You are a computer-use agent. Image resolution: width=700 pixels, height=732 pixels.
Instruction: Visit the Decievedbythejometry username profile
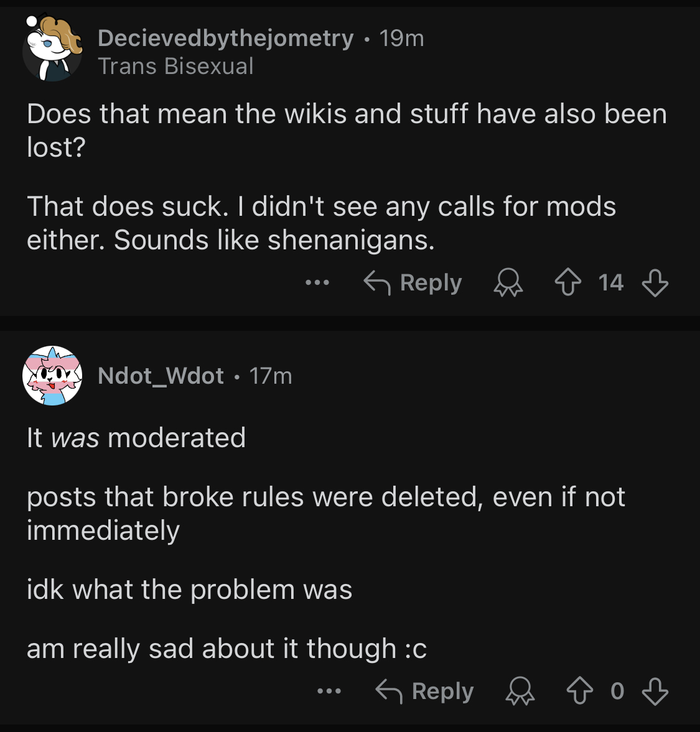tap(225, 38)
